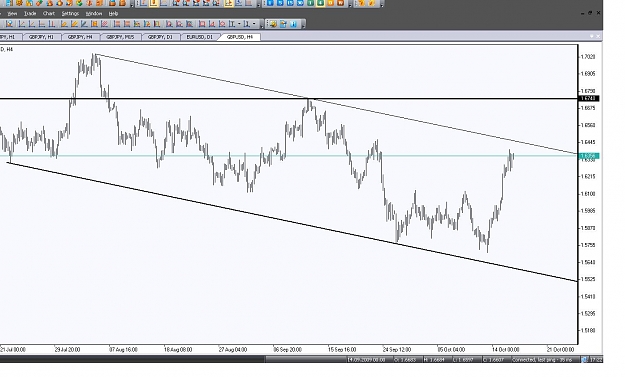Screen dimensions: 625x377
Task: Restore the inner chart window size
Action: click(590, 13)
